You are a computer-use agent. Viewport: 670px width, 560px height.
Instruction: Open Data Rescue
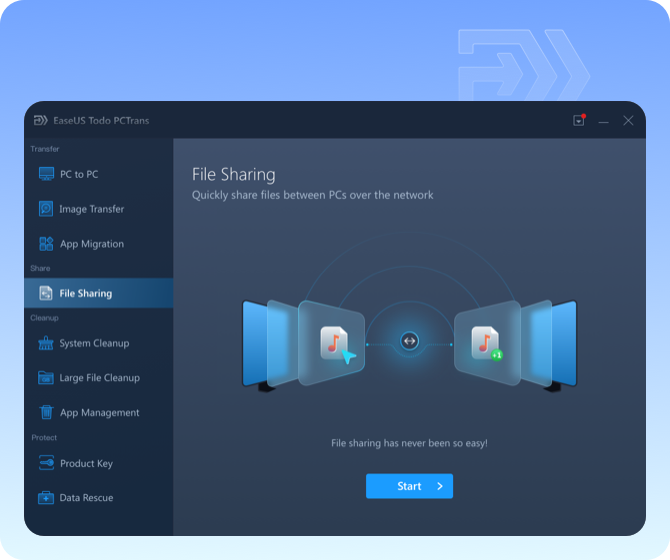tap(99, 498)
